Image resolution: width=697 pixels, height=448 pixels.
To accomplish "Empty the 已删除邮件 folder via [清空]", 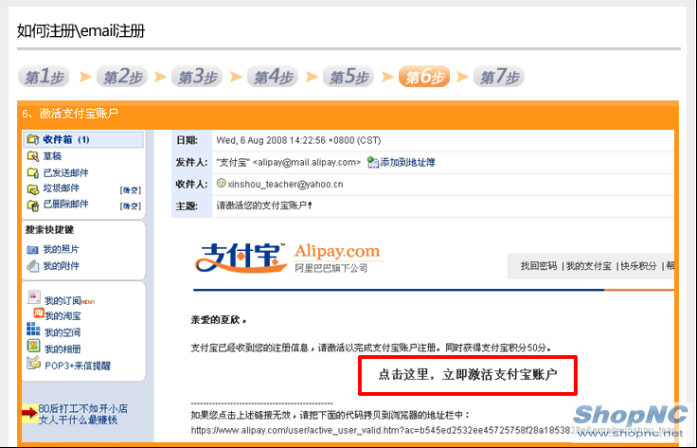I will [130, 206].
